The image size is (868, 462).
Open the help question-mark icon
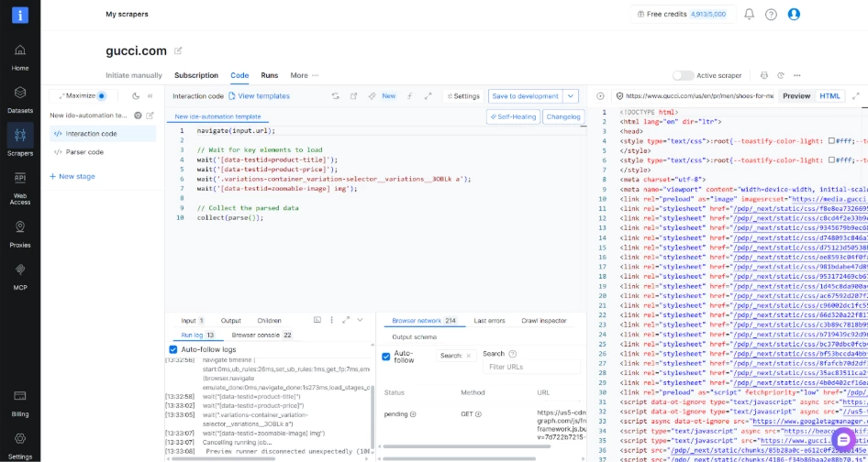[771, 15]
